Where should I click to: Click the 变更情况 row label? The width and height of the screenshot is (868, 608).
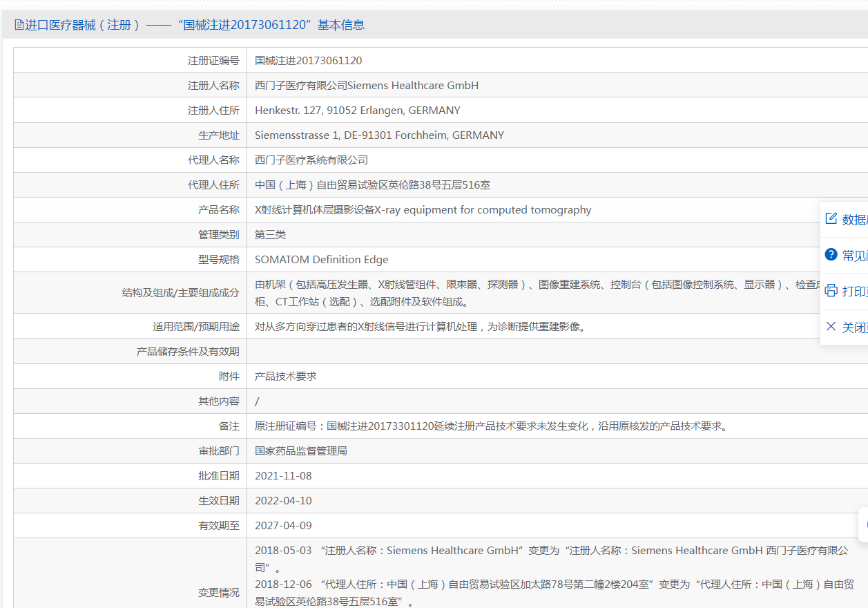pyautogui.click(x=219, y=593)
